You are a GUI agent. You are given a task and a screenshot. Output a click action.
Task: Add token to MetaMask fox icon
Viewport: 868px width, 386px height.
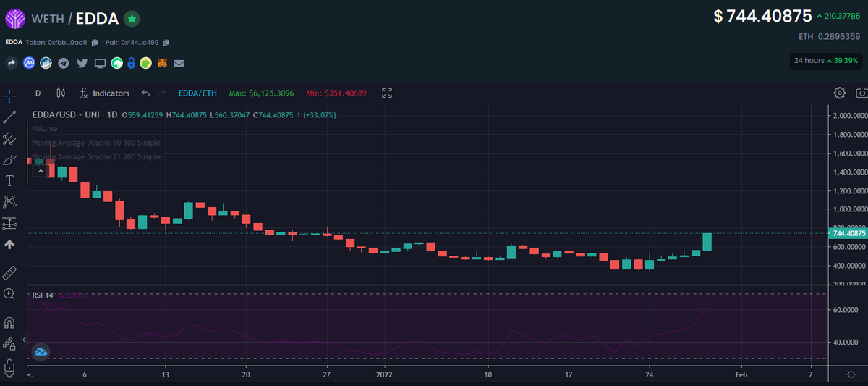click(x=163, y=64)
